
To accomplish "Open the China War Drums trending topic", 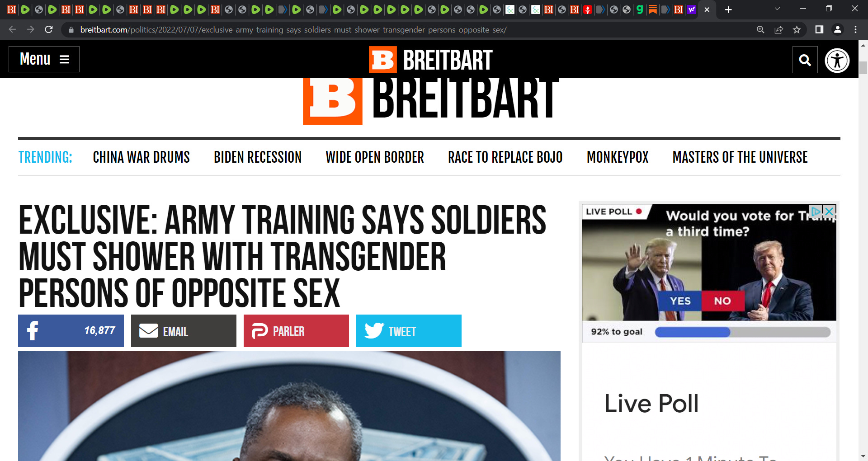I will [141, 157].
